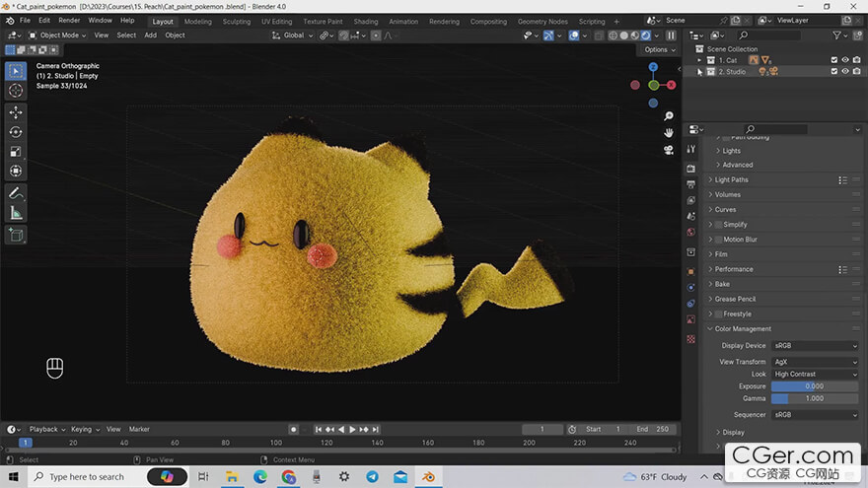Click the pan view hand icon
Screen dimensions: 868x488
pos(669,133)
